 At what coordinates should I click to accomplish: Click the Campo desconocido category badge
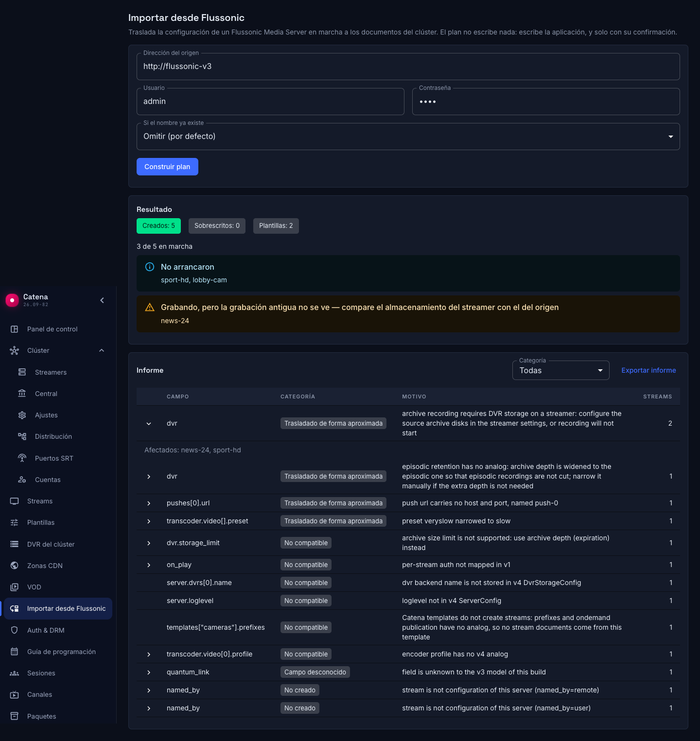point(315,672)
